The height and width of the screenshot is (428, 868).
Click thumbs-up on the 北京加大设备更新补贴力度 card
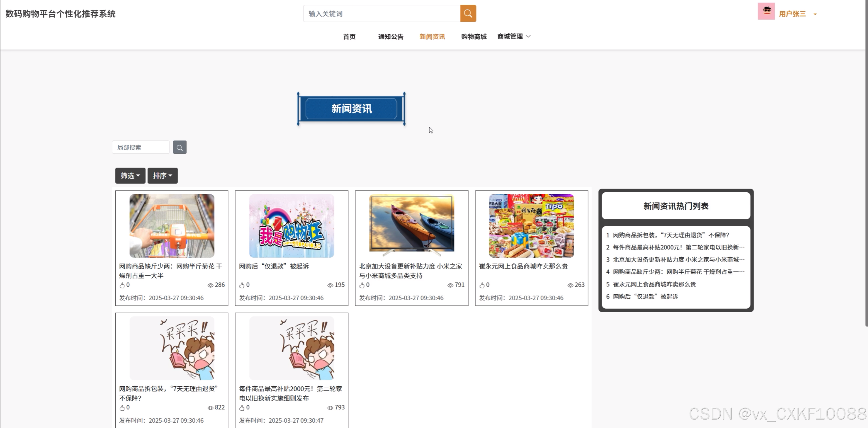[x=362, y=285]
